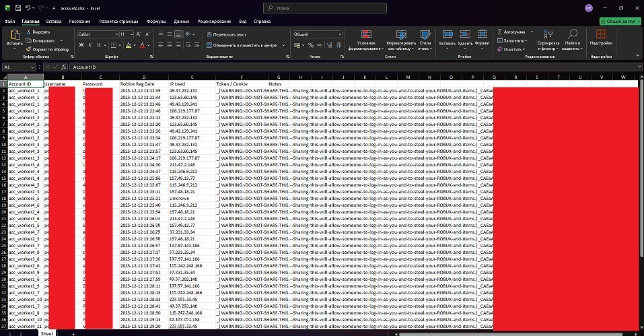This screenshot has width=644, height=336.
Task: Toggle bottom vertical alignment
Action: tap(178, 34)
